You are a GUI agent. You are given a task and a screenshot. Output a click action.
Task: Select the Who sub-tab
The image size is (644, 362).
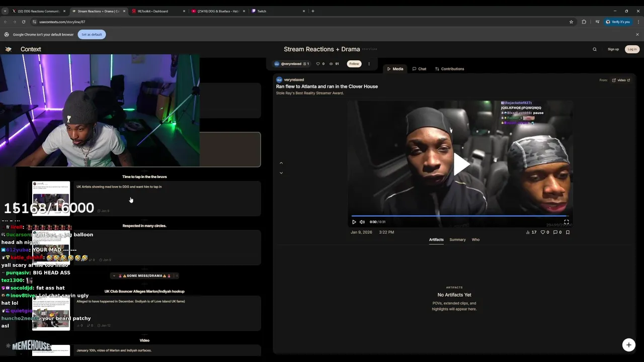pos(475,240)
